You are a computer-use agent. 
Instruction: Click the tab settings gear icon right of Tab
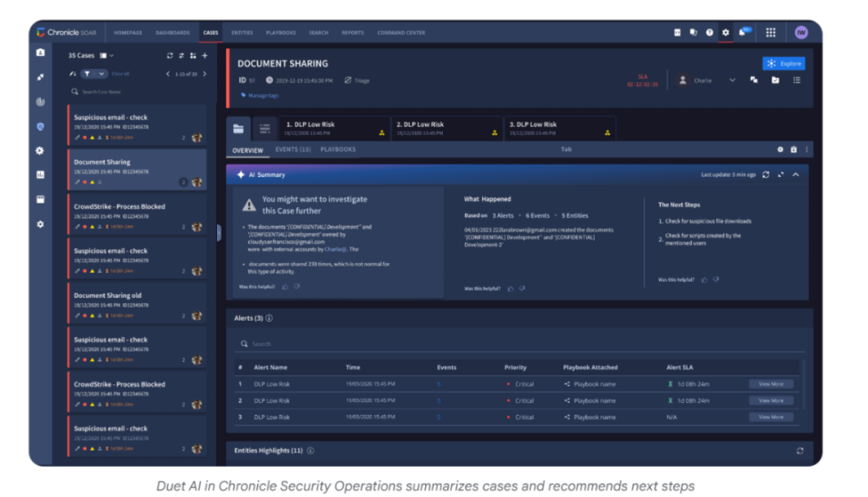pyautogui.click(x=780, y=149)
